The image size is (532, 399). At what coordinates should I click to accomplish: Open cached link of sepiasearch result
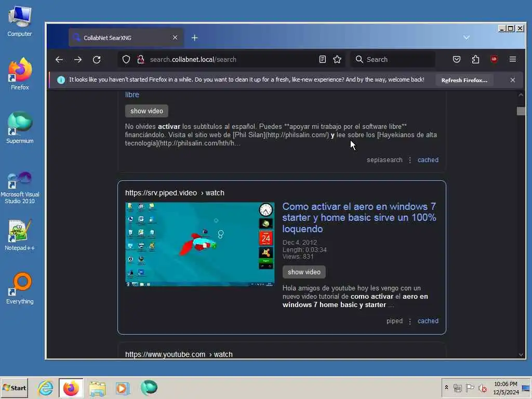tap(428, 160)
